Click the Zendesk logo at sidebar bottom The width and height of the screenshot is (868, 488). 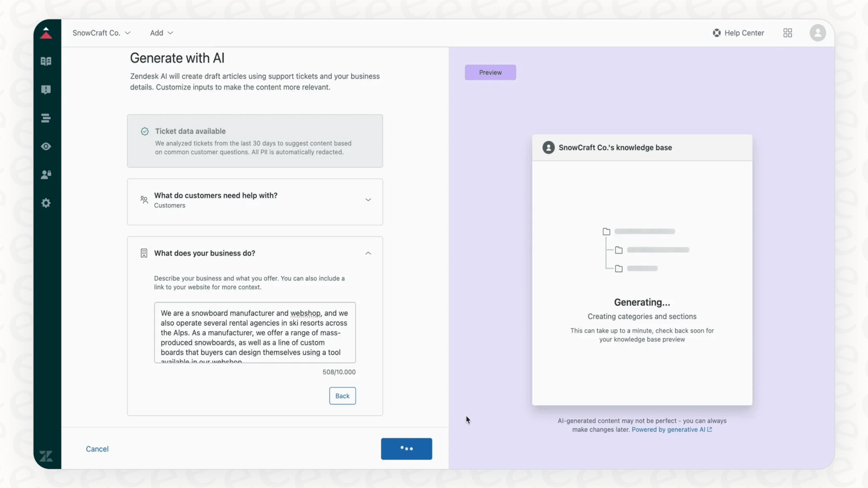click(46, 456)
